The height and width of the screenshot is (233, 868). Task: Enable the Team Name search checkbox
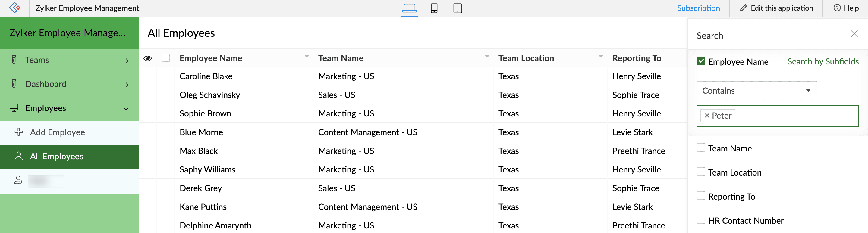701,148
